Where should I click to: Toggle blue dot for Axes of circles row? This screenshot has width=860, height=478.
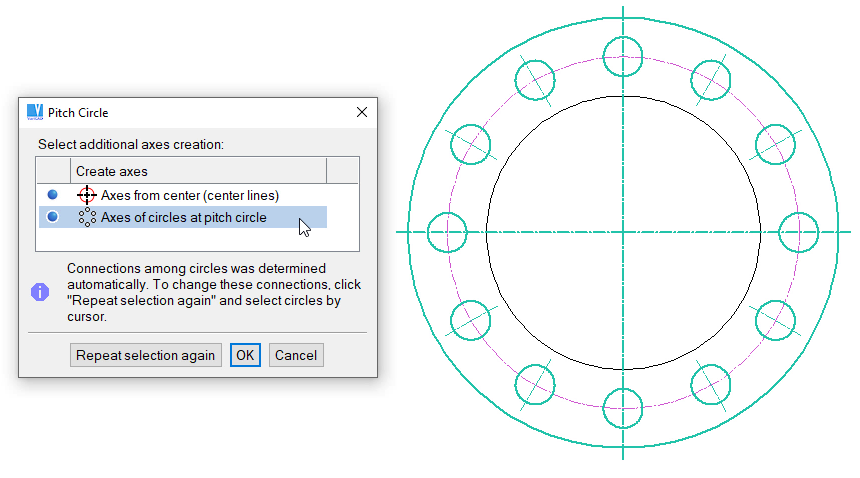pyautogui.click(x=52, y=217)
